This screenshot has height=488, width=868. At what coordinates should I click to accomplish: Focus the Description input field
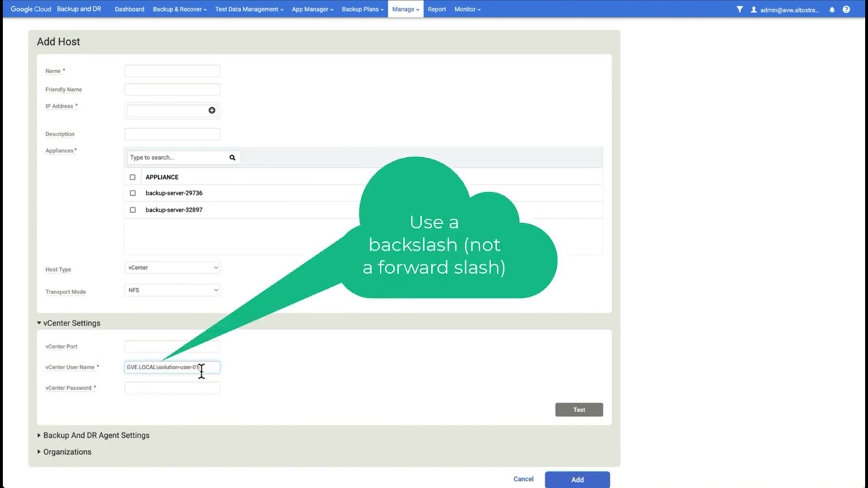click(172, 134)
